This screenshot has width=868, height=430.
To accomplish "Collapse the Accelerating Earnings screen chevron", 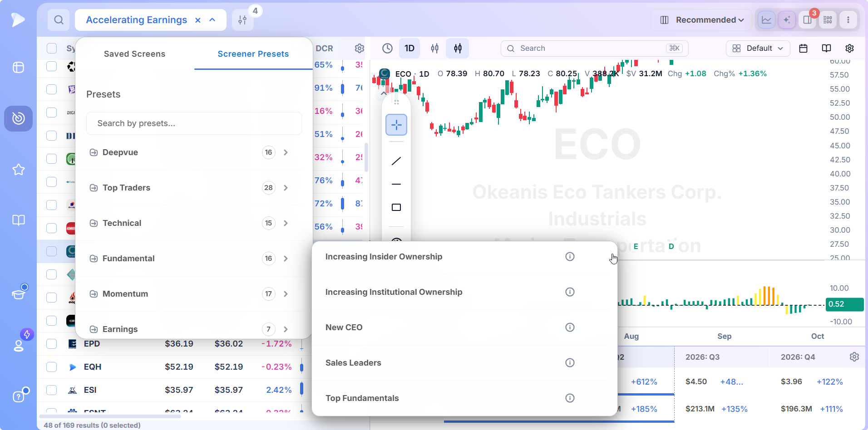I will (x=212, y=20).
